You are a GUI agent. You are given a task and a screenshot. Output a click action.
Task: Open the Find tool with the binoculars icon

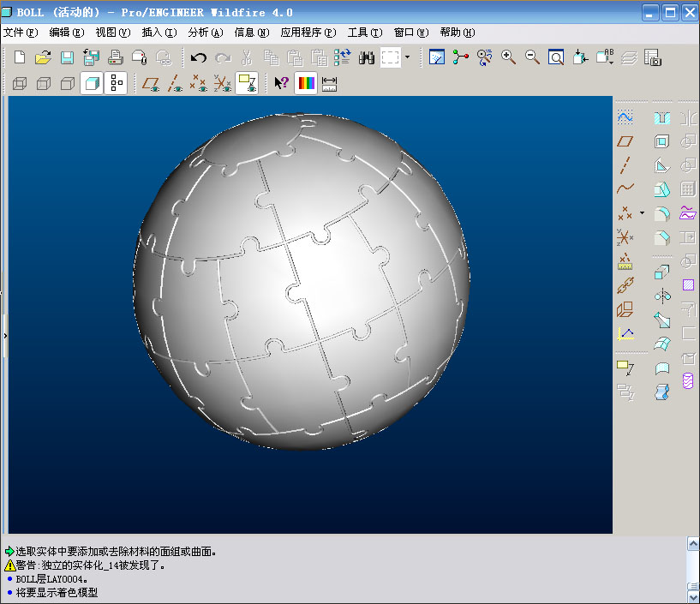(367, 57)
